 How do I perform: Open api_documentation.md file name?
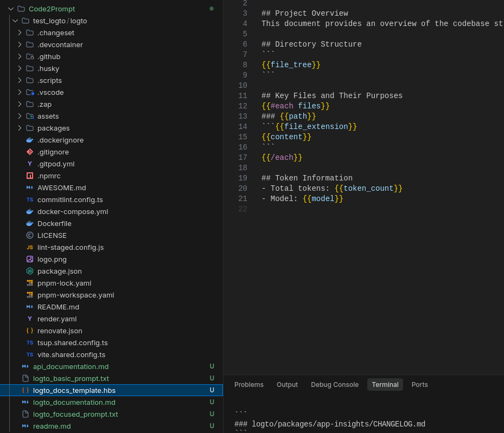pos(71,366)
